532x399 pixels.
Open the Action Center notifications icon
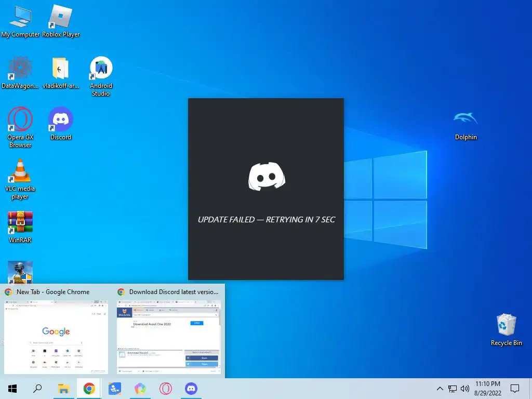click(515, 389)
